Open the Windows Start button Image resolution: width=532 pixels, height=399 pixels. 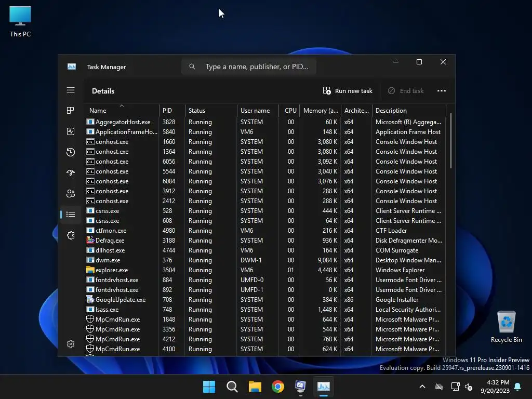pyautogui.click(x=209, y=387)
